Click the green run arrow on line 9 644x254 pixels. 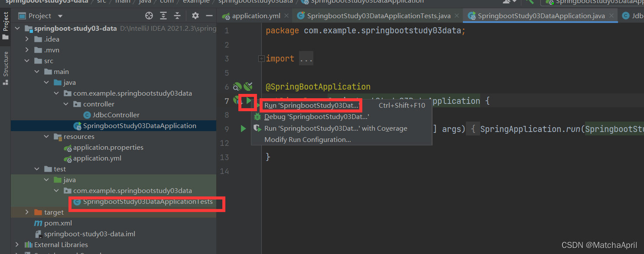coord(243,129)
